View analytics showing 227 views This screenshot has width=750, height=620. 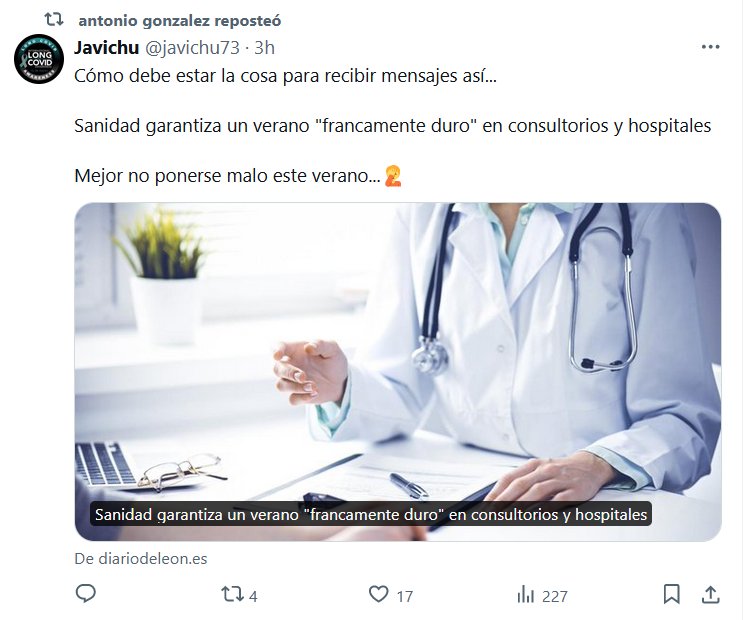coord(525,595)
